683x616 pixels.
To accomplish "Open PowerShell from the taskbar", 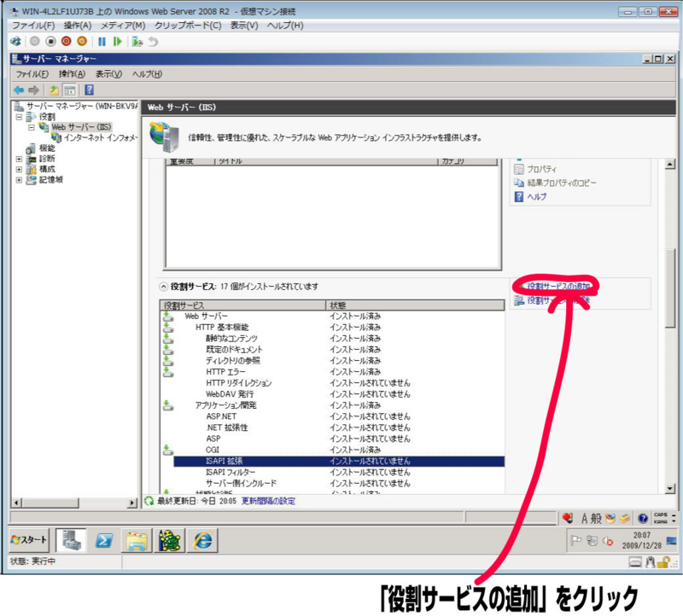I will pyautogui.click(x=104, y=540).
